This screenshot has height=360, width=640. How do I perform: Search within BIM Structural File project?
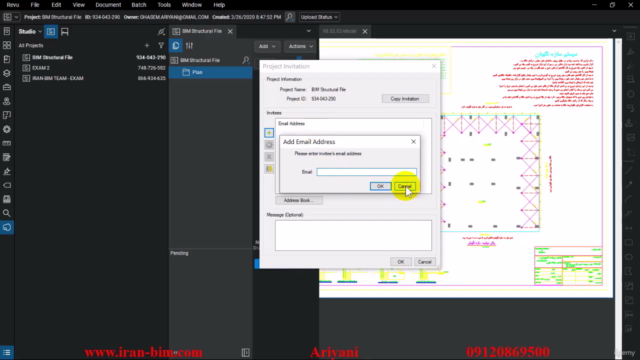tap(246, 60)
